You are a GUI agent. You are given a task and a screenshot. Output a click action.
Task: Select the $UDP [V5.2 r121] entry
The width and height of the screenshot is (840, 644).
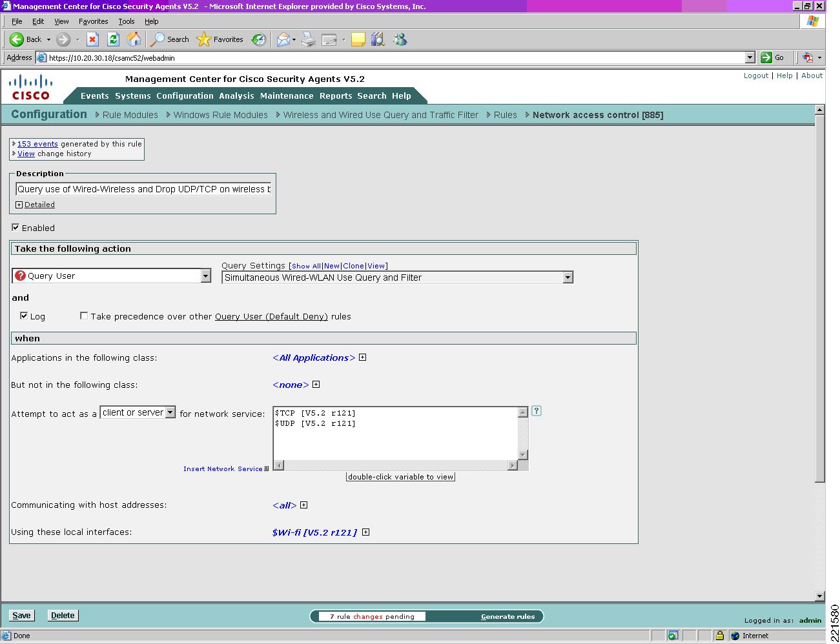(x=315, y=423)
